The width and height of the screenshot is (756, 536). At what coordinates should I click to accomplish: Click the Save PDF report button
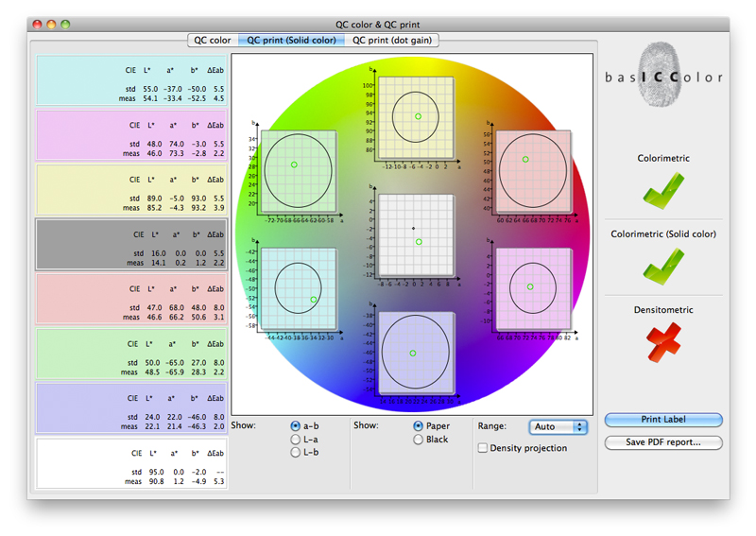(x=663, y=442)
